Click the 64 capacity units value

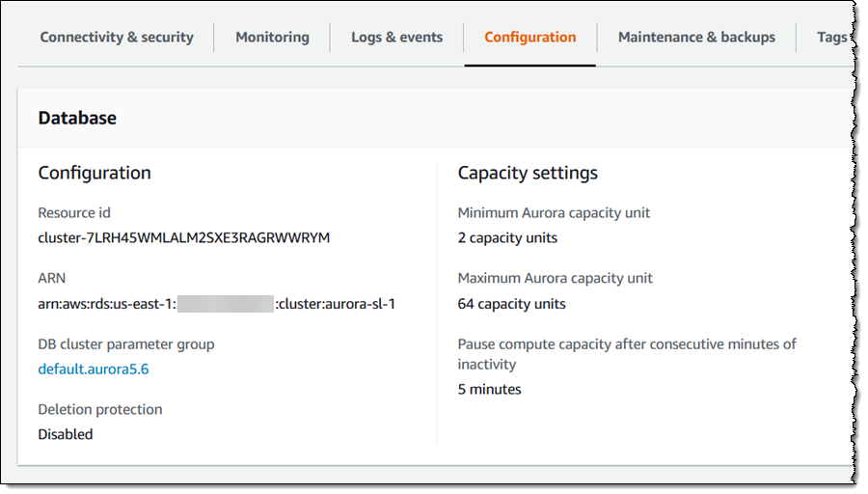(511, 304)
